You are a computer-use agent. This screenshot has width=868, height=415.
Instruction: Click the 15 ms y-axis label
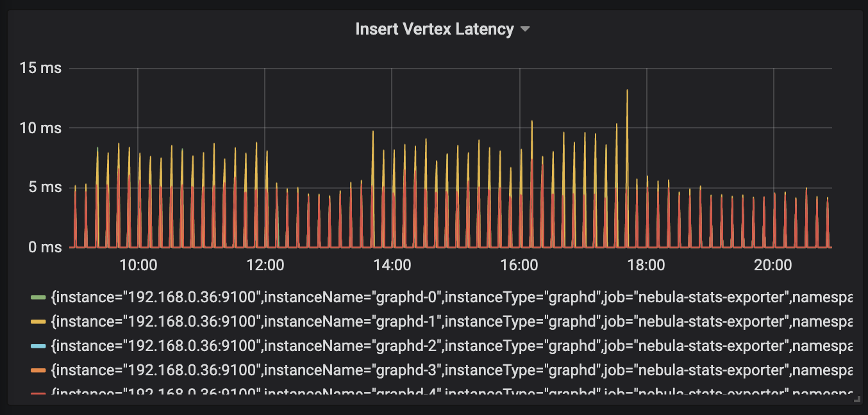41,68
